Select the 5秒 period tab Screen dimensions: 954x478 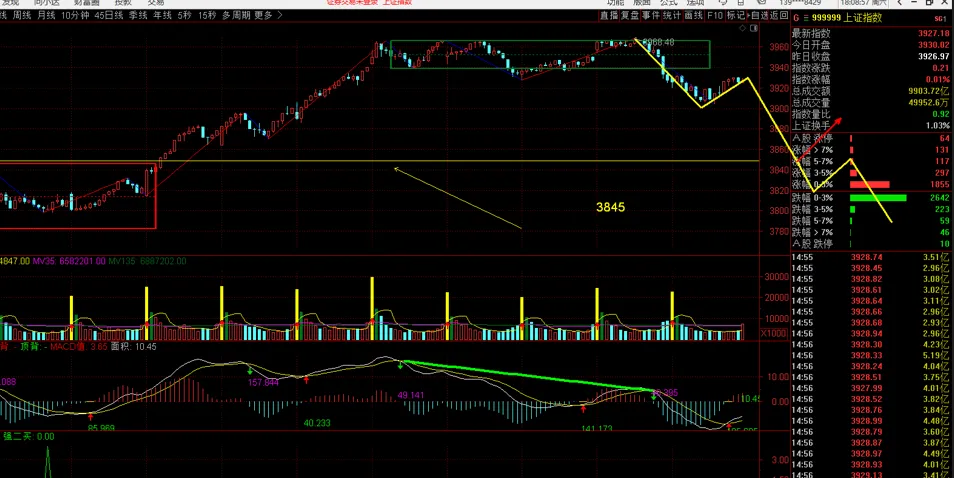(x=184, y=15)
